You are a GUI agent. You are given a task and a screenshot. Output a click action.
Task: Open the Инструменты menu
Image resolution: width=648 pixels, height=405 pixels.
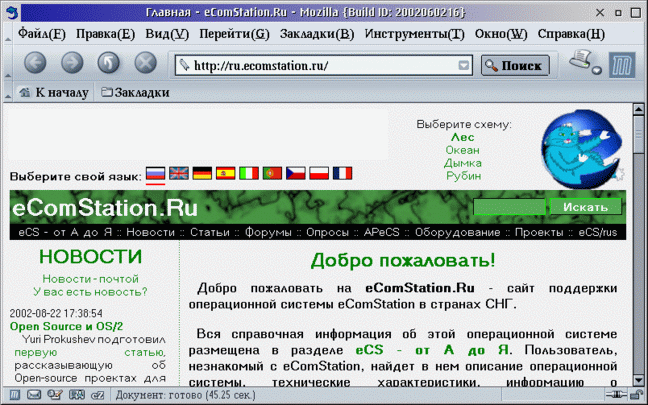[414, 34]
